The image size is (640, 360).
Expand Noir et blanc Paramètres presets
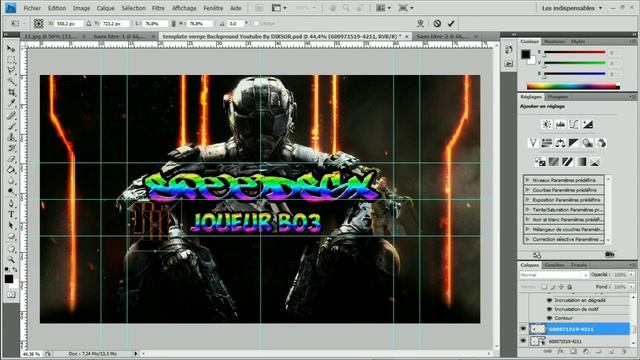tap(528, 220)
